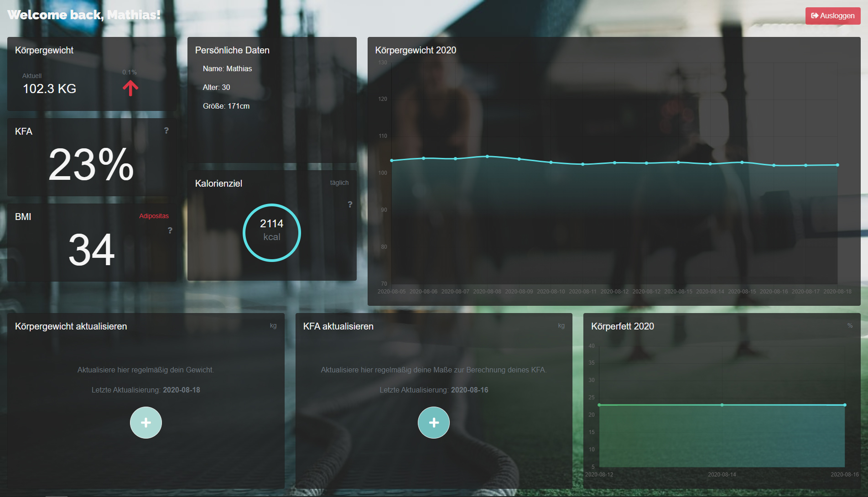Click the current weight 102.3 KG
This screenshot has height=497, width=868.
[x=49, y=89]
